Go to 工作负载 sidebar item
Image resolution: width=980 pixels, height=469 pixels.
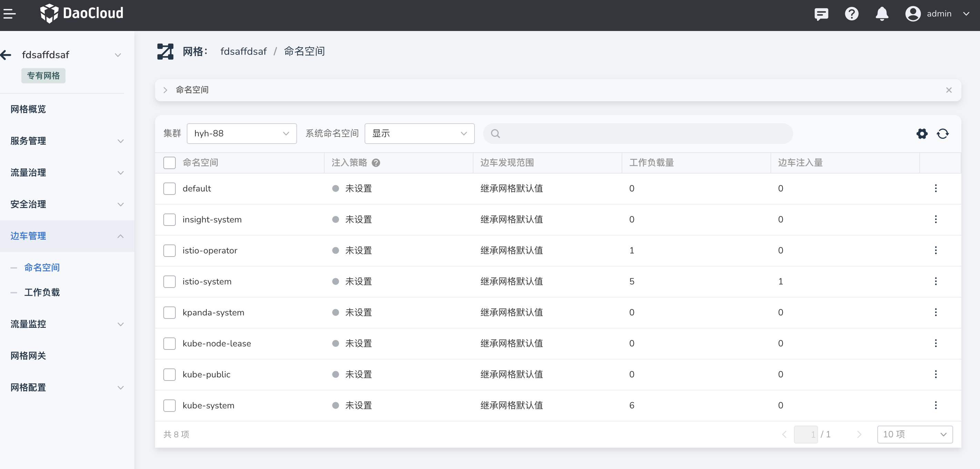[42, 292]
